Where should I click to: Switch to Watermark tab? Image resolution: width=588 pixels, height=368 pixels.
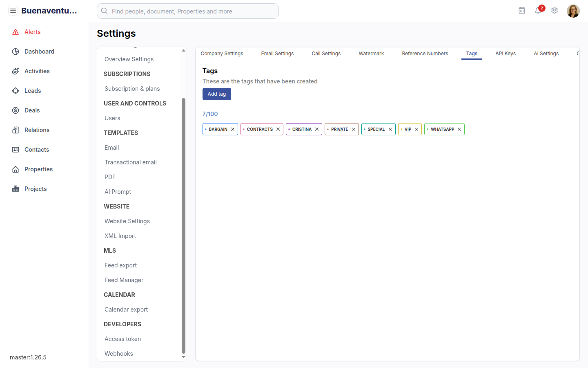[x=371, y=54]
